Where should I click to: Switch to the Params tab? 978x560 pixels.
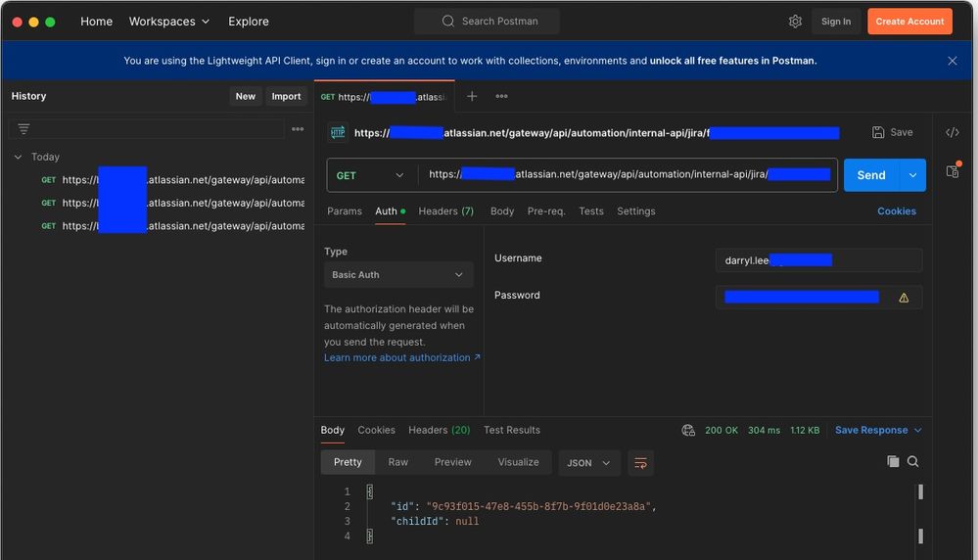(x=345, y=211)
